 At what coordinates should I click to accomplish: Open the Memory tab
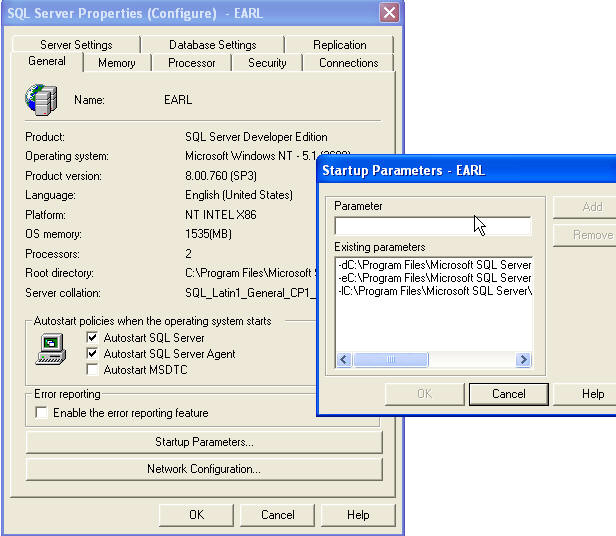[117, 63]
